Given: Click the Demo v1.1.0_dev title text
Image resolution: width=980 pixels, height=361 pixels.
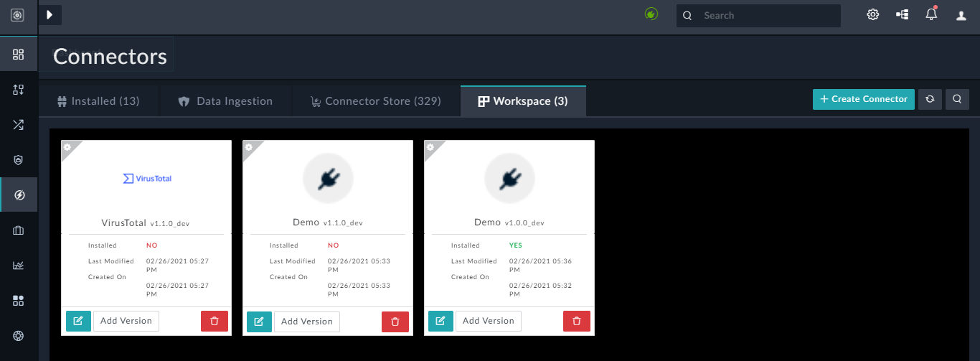Looking at the screenshot, I should click(328, 222).
